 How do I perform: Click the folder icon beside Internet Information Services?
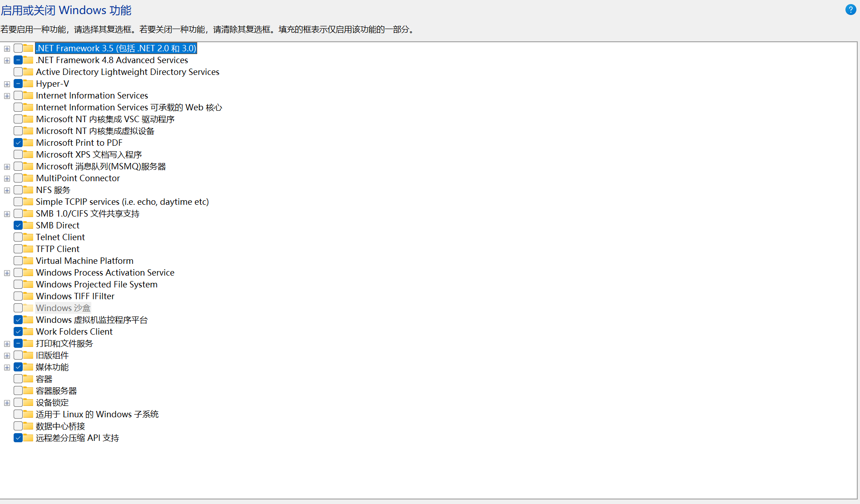28,95
